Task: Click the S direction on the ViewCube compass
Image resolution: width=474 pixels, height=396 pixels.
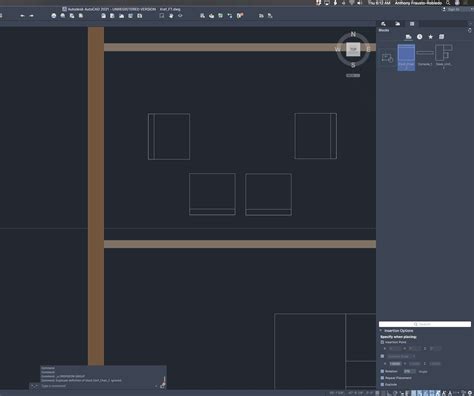Action: tap(353, 65)
